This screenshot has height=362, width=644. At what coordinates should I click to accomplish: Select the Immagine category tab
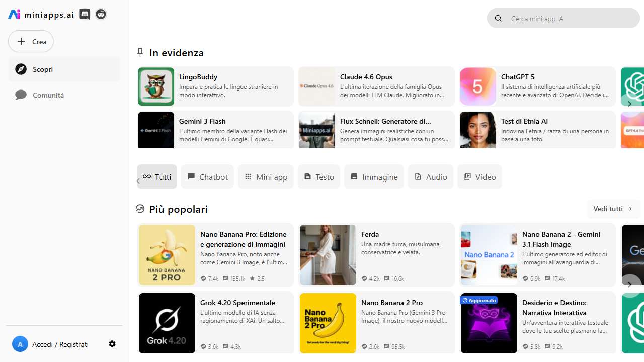point(374,177)
